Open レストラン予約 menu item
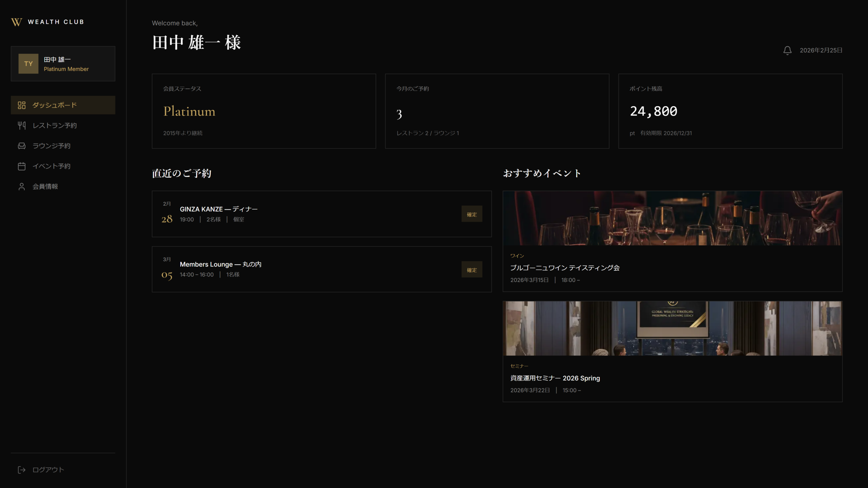The image size is (868, 488). (x=55, y=125)
